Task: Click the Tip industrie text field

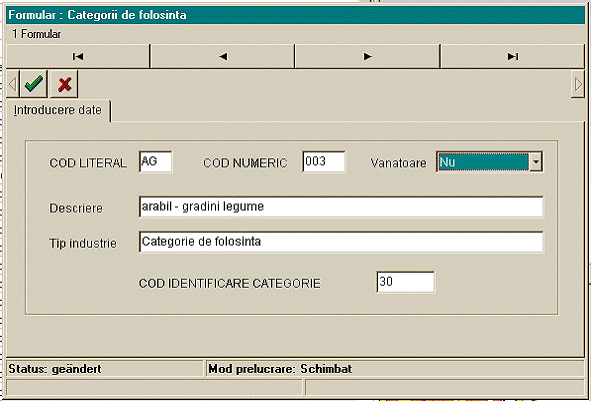Action: pos(341,242)
